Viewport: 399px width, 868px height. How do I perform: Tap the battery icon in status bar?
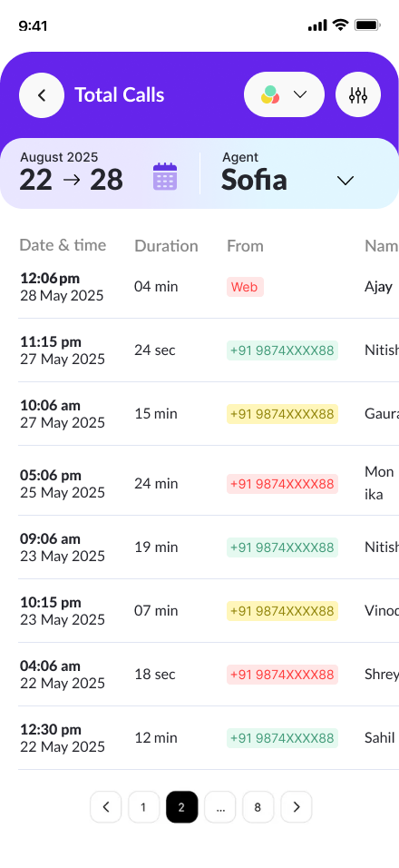(x=367, y=25)
